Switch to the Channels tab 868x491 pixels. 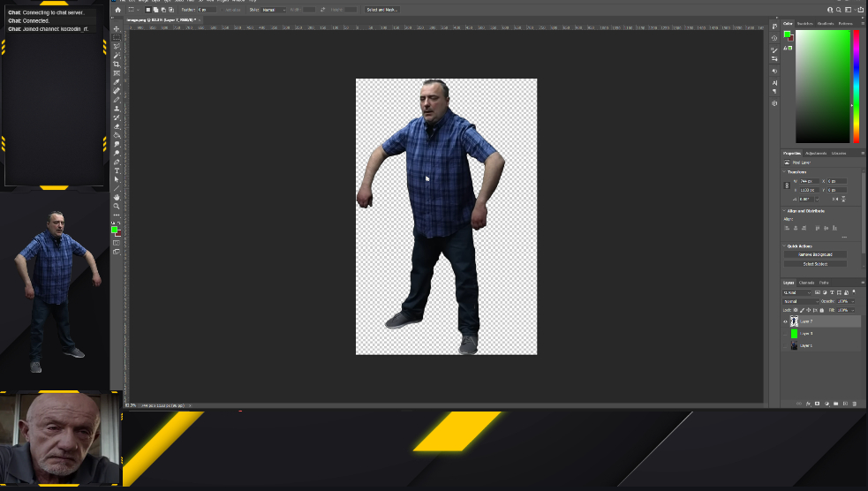coord(807,283)
